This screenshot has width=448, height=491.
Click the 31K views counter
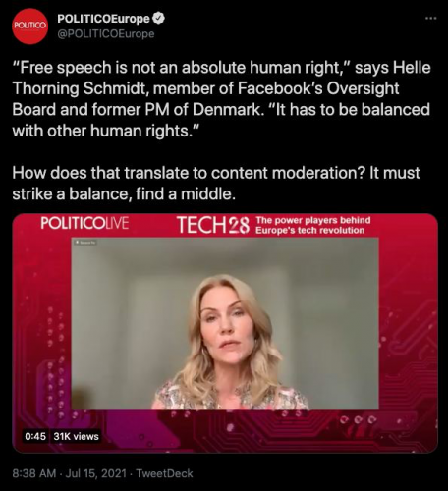(76, 436)
